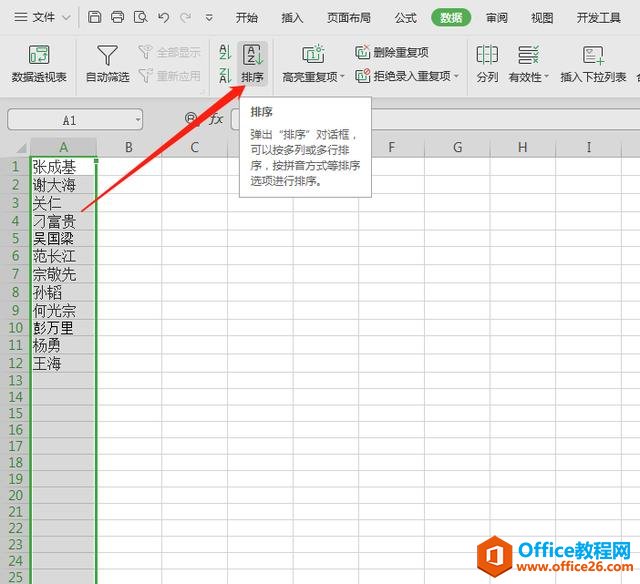The height and width of the screenshot is (584, 640).
Task: Click 插入下拉列表 icon
Action: [x=593, y=55]
